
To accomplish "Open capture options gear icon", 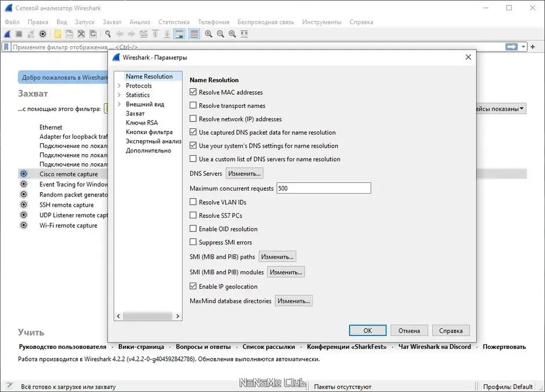I will click(43, 34).
